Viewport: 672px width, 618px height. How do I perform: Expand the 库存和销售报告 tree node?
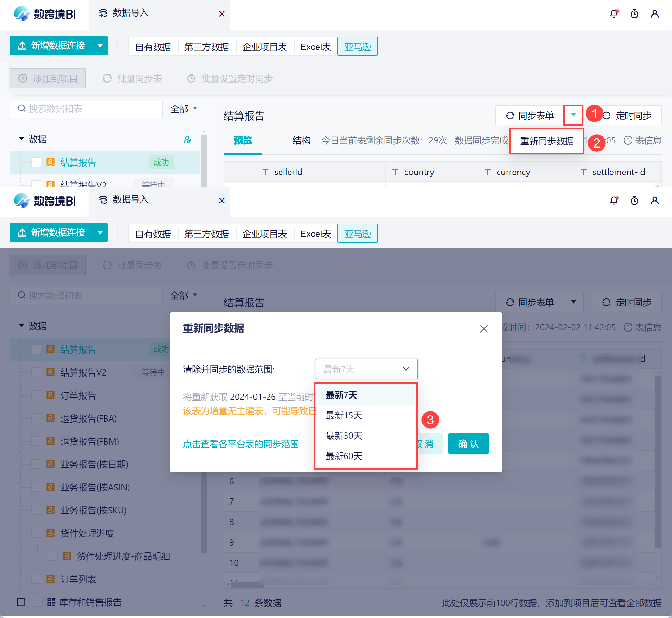tap(21, 602)
